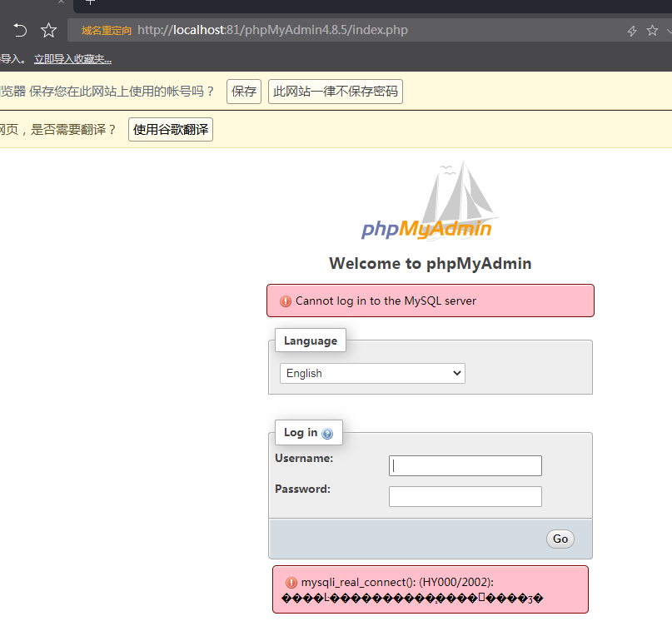Focus the Password input field
Viewport: 672px width, 641px height.
(465, 497)
